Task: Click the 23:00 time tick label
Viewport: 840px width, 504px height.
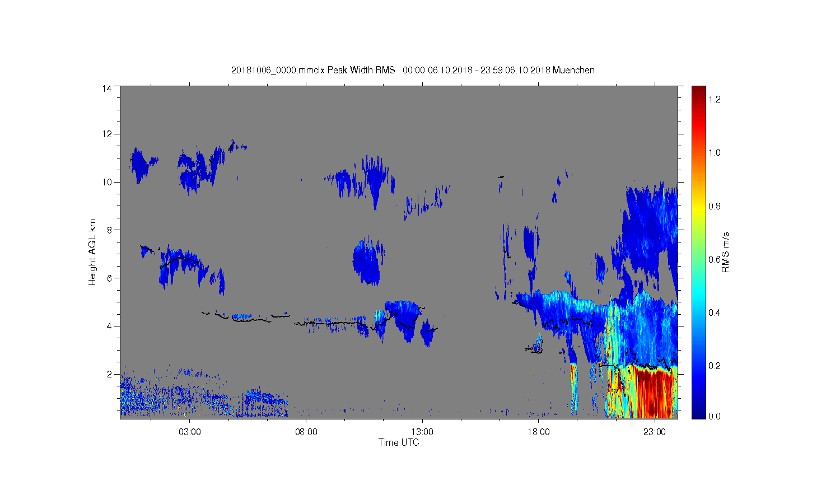Action: [x=655, y=432]
